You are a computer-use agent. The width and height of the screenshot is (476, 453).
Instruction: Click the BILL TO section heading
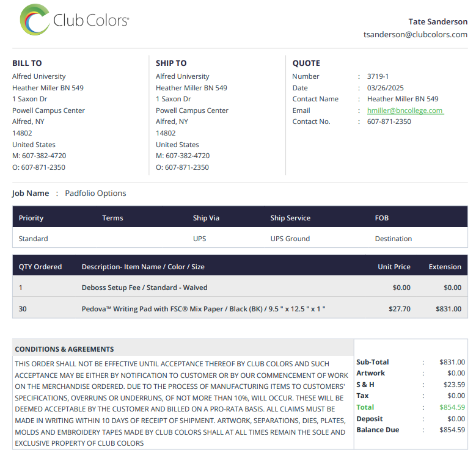coord(27,63)
